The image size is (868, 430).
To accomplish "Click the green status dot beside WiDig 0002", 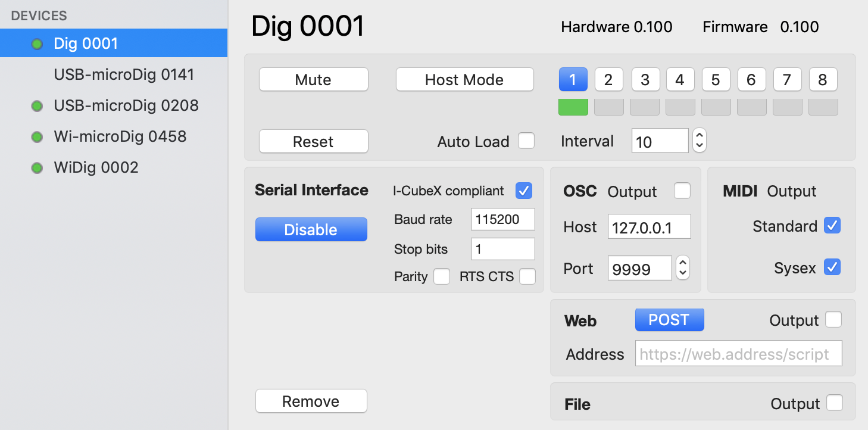I will point(37,168).
